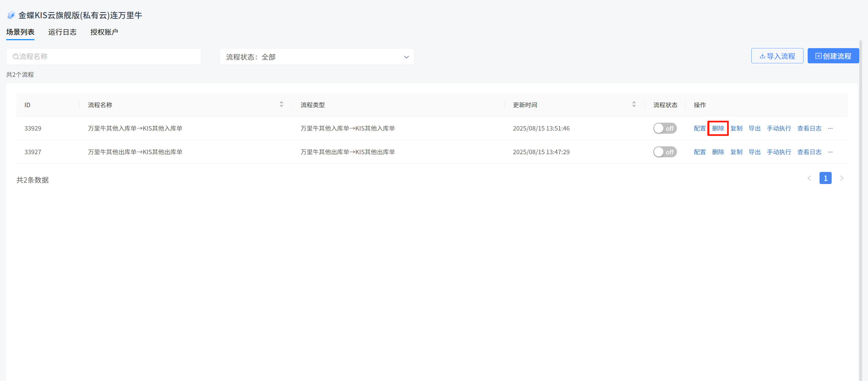This screenshot has height=381, width=868.
Task: Switch to the 运行日志 tab
Action: tap(62, 32)
